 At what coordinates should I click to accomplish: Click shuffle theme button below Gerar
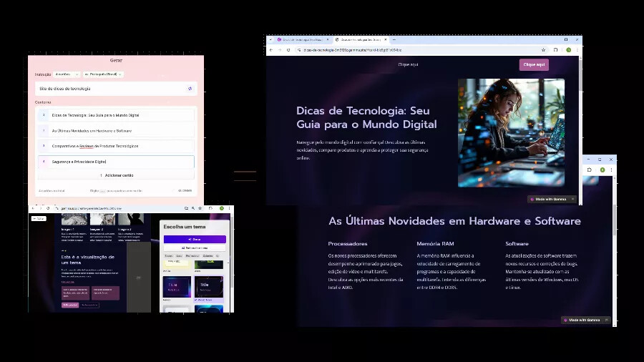pyautogui.click(x=195, y=248)
